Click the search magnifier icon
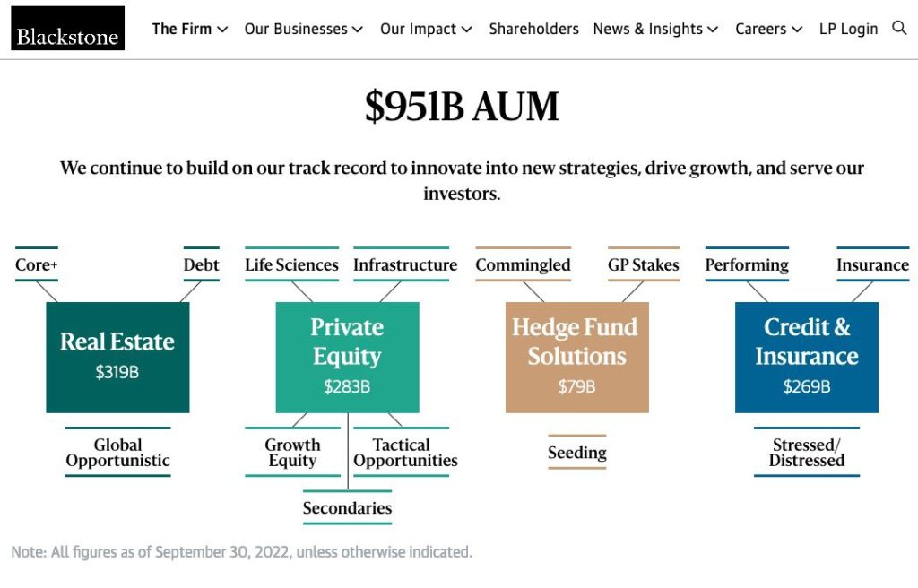This screenshot has width=918, height=588. (898, 28)
